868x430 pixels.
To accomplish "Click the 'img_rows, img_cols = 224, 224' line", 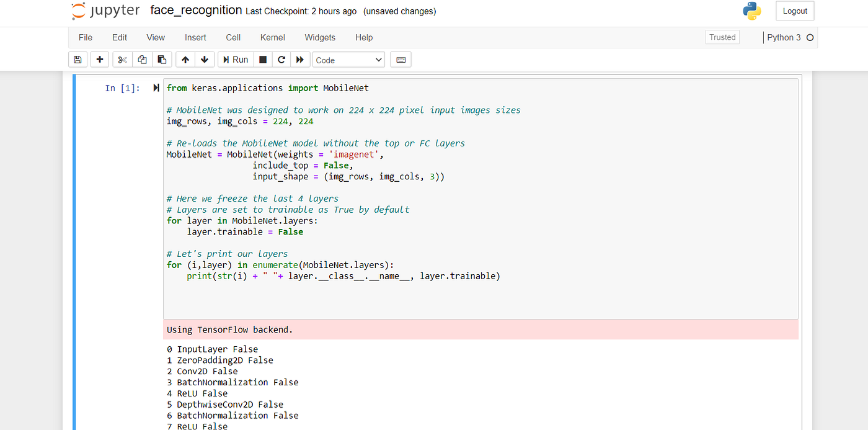I will pyautogui.click(x=240, y=121).
